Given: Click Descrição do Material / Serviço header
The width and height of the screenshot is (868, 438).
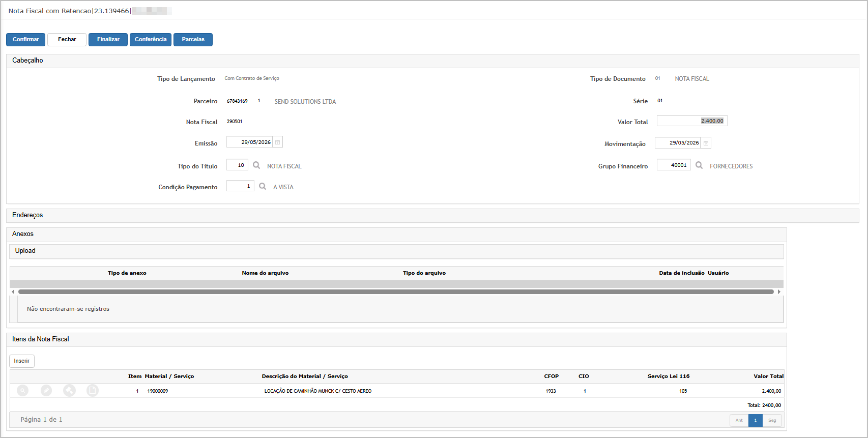Looking at the screenshot, I should [305, 376].
